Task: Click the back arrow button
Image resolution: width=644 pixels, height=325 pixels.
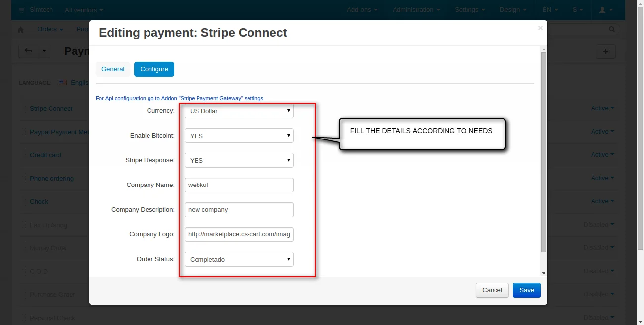Action: click(x=28, y=51)
